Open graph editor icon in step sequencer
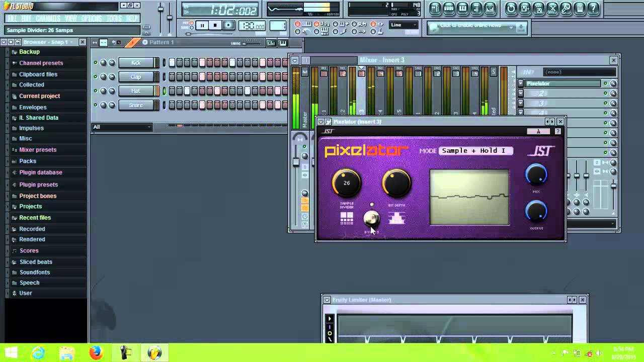The height and width of the screenshot is (362, 644). pos(271,43)
